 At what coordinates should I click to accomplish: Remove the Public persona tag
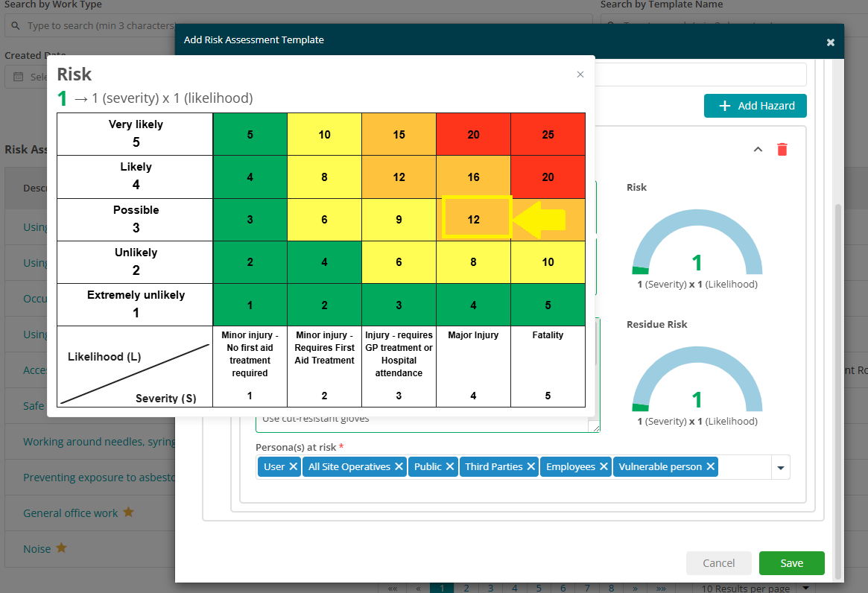450,467
